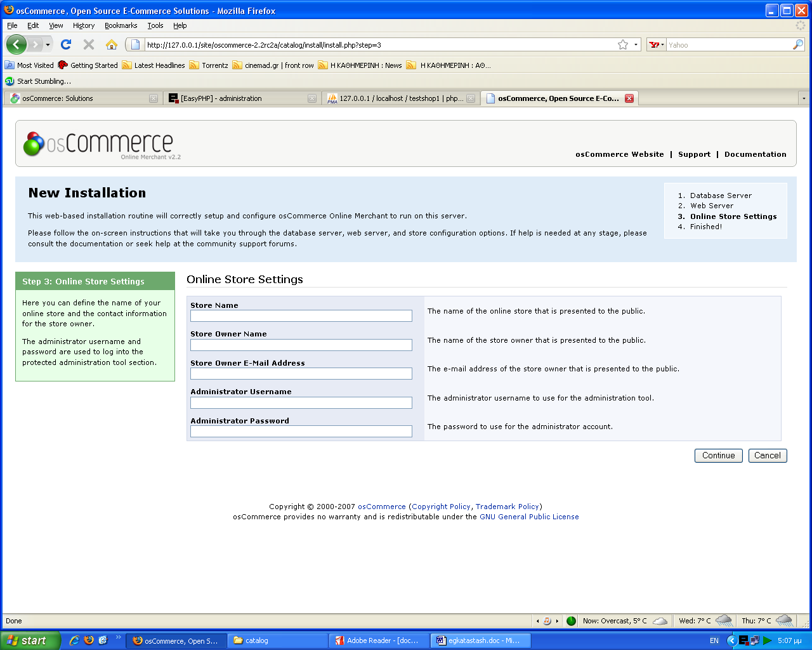
Task: Open the Getting Started bookmark
Action: [88, 65]
